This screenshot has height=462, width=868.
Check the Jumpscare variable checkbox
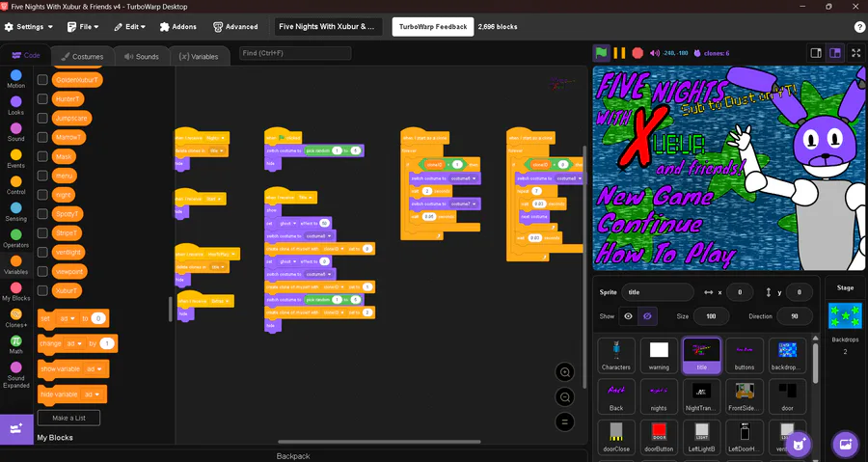[42, 118]
